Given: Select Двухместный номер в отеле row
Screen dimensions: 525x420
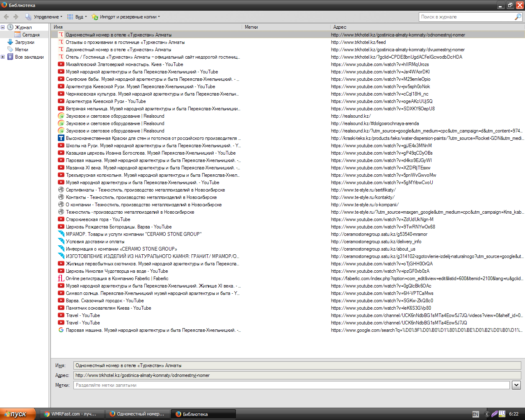Looking at the screenshot, I should (x=288, y=50).
